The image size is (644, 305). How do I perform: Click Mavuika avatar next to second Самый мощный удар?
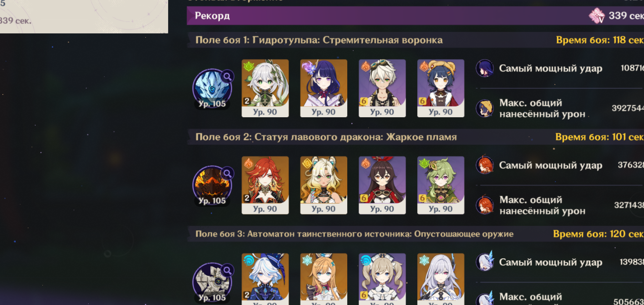click(484, 165)
